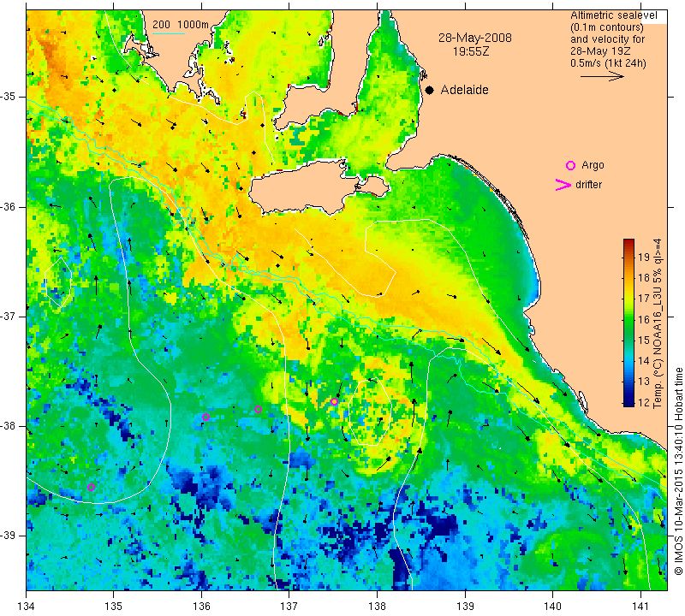Screen dimensions: 685x616
Task: Click the latitude axis label '-38'
Action: (x=9, y=425)
